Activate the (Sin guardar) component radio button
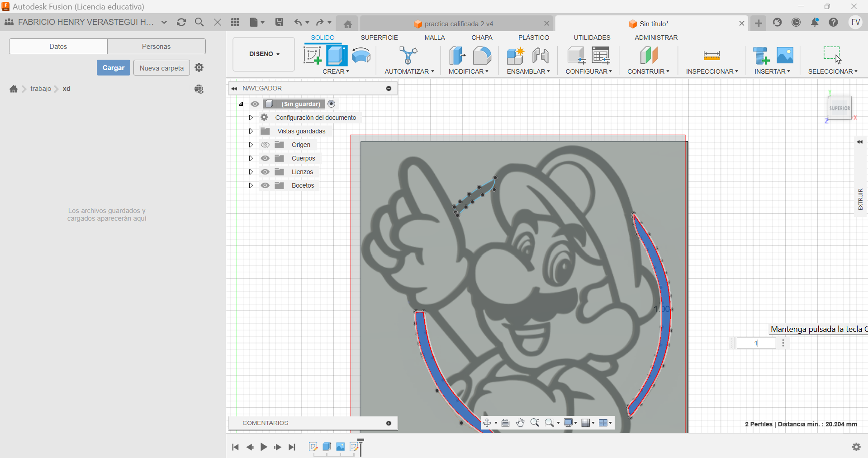 (332, 104)
